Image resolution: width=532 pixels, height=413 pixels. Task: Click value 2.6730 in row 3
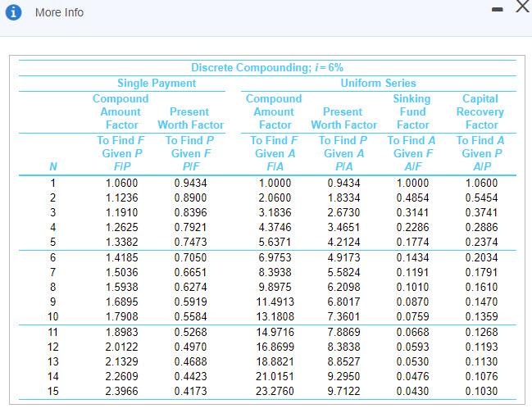point(343,212)
